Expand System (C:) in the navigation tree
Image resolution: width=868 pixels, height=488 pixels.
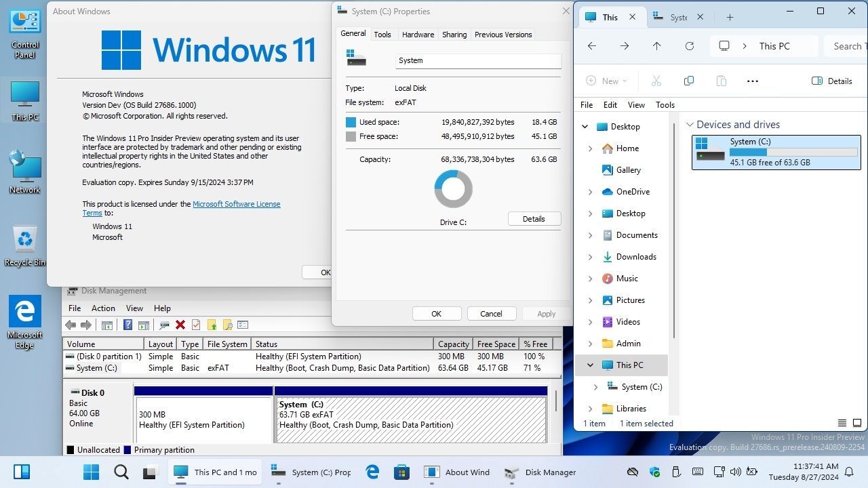point(595,387)
